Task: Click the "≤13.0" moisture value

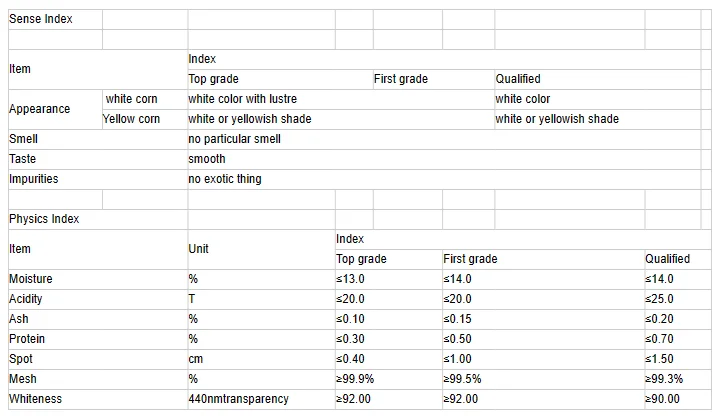Action: [x=350, y=279]
